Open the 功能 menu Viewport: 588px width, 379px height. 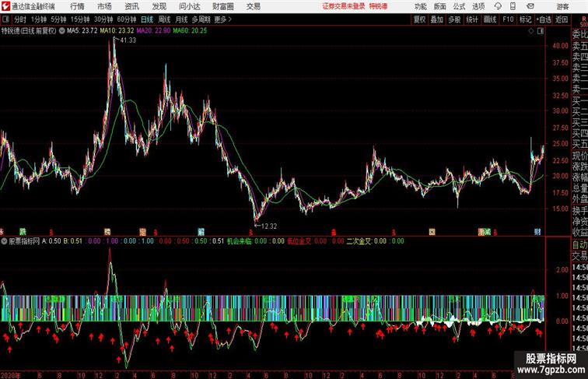420,6
